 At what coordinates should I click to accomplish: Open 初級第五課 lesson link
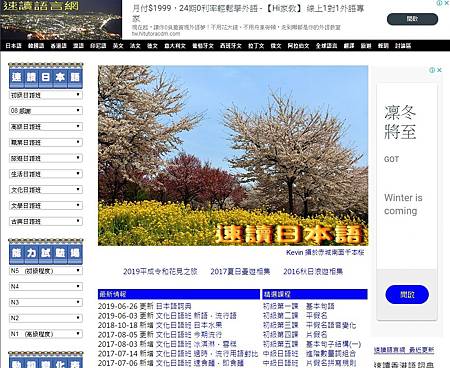coord(312,344)
